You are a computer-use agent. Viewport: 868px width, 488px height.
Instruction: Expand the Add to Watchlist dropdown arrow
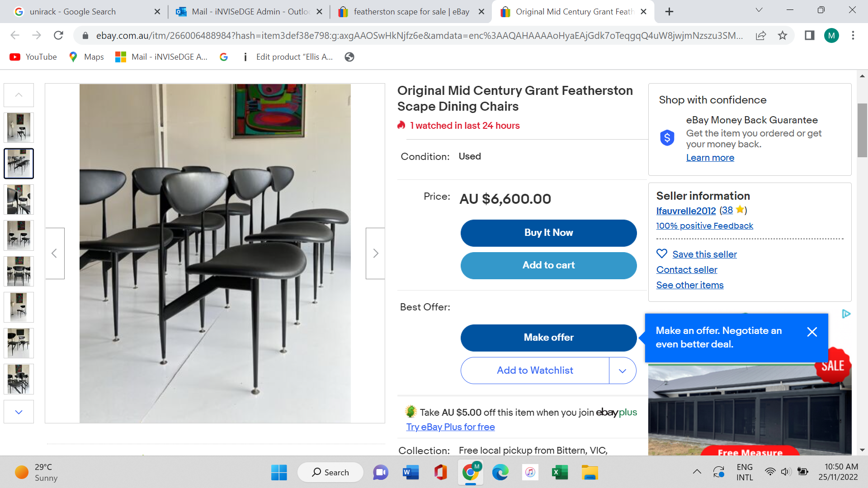[x=623, y=371]
